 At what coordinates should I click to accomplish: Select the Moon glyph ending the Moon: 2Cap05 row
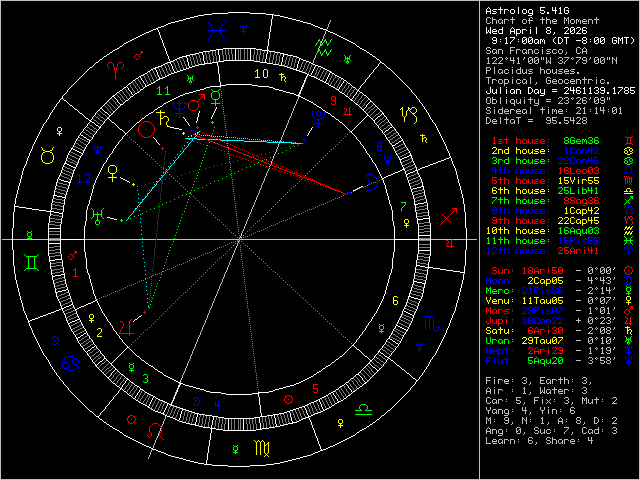(x=629, y=281)
